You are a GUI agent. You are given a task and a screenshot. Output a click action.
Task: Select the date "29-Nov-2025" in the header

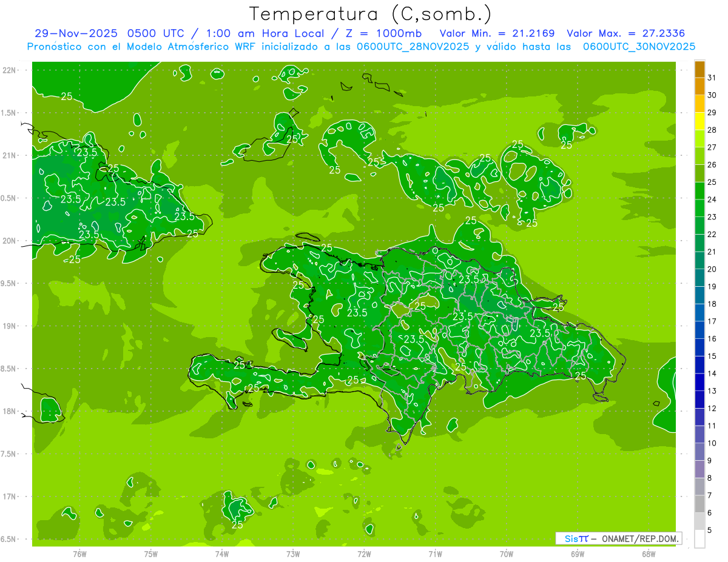point(77,33)
